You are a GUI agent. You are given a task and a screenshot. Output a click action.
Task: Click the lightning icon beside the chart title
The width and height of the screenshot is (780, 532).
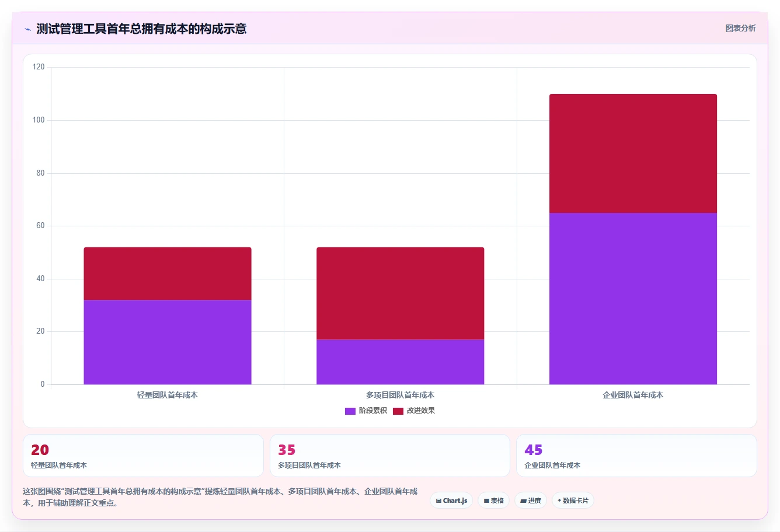point(27,29)
